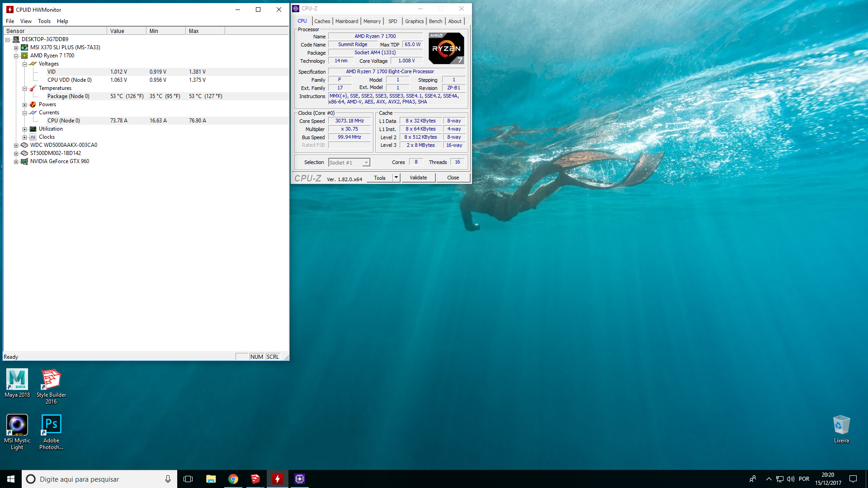The height and width of the screenshot is (488, 868).
Task: Open the Tools dropdown arrow in CPU-Z
Action: click(x=396, y=178)
